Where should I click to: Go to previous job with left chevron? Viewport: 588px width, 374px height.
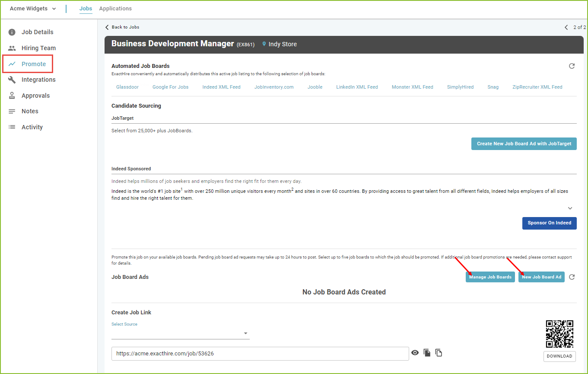tap(566, 27)
